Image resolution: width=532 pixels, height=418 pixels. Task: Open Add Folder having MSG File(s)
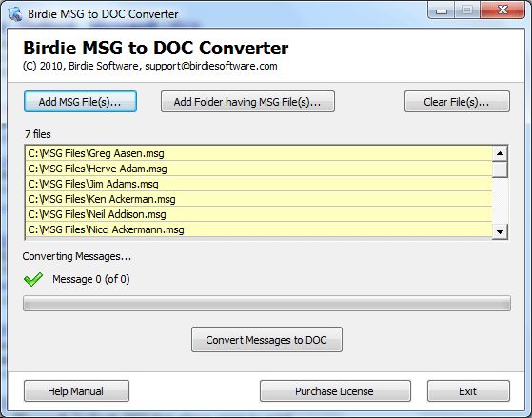coord(247,102)
